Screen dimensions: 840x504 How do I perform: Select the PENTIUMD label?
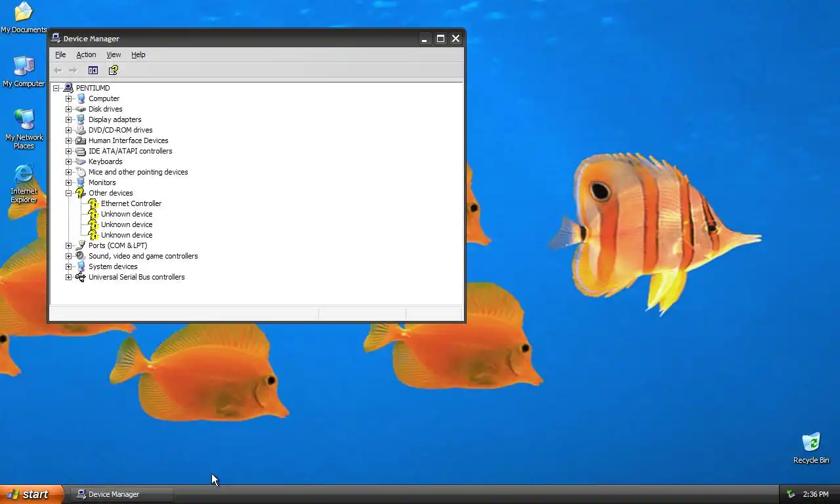(93, 88)
